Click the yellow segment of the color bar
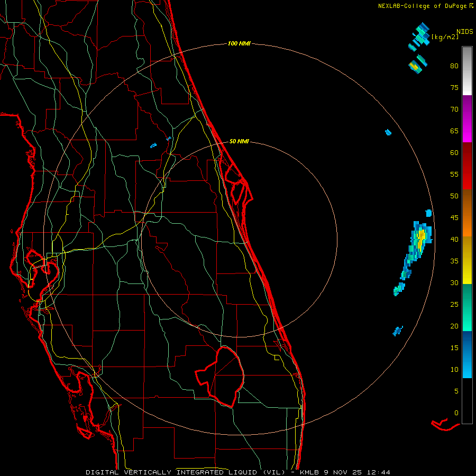Image resolution: width=476 pixels, height=476 pixels. 467,260
